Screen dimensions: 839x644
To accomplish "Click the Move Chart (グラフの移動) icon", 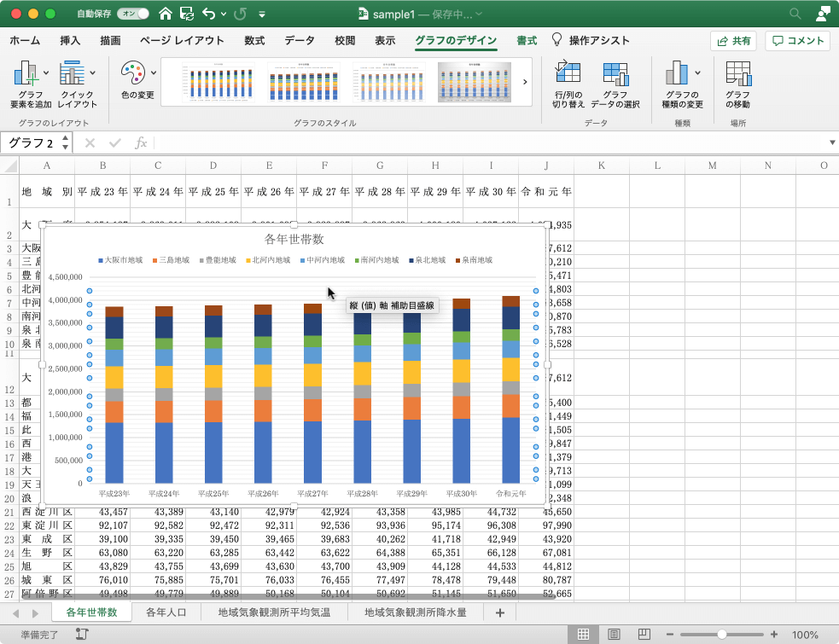I will coord(737,75).
